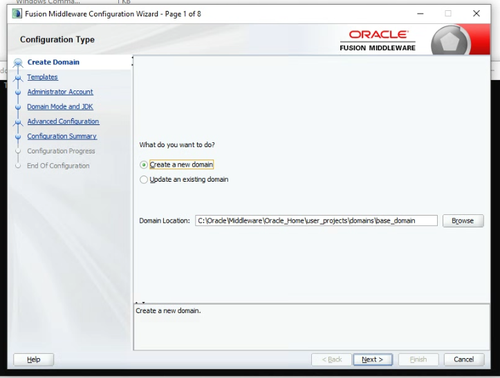The image size is (500, 378).
Task: Close the Configuration Wizard window
Action: pyautogui.click(x=476, y=13)
